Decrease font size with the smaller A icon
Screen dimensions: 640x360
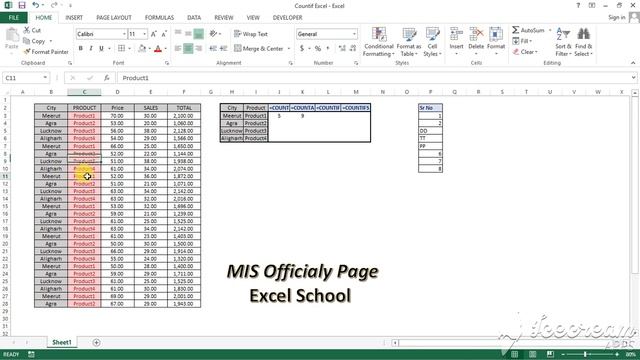(164, 34)
